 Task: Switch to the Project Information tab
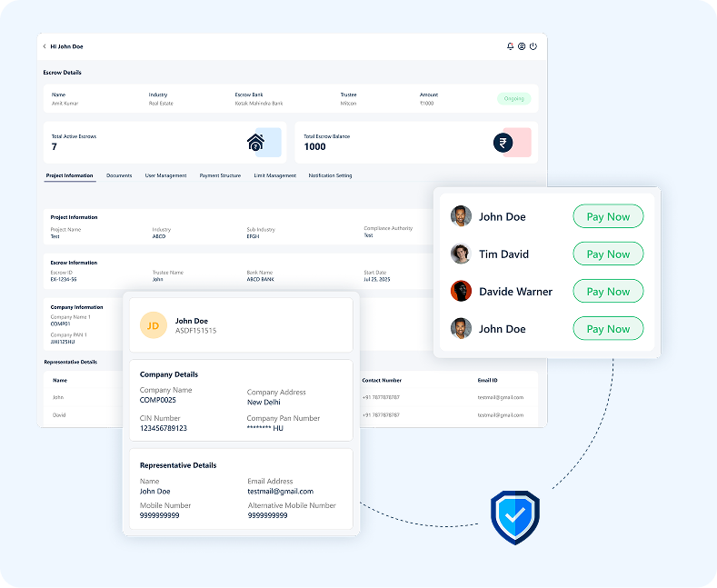point(69,175)
